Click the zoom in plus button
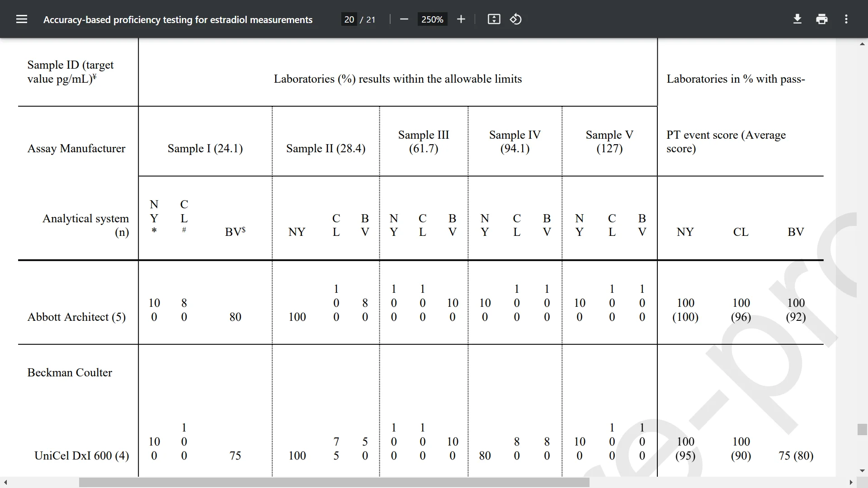The image size is (868, 488). point(462,20)
